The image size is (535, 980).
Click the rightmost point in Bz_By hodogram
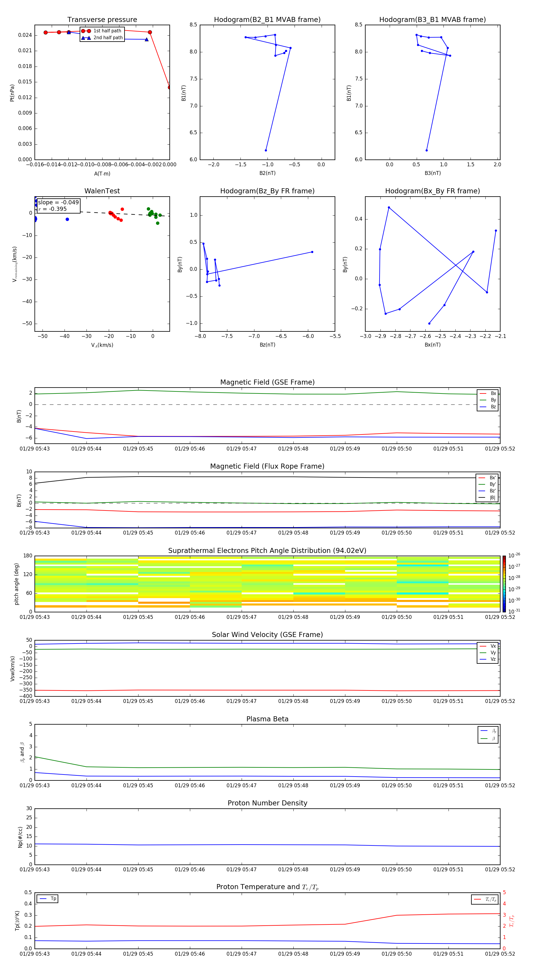pos(312,252)
